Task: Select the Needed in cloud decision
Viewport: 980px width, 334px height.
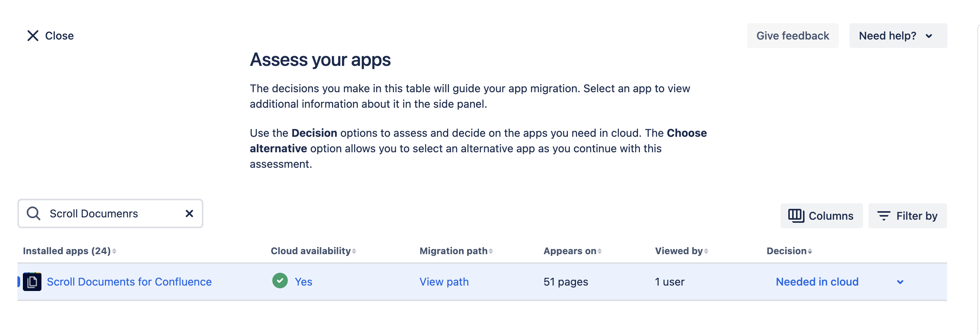Action: click(x=817, y=282)
